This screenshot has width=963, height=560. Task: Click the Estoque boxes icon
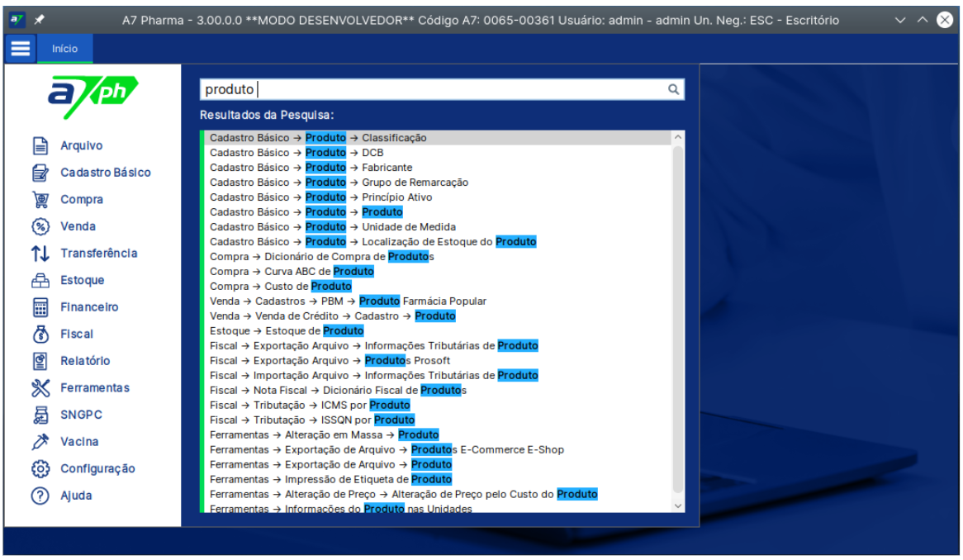point(40,280)
